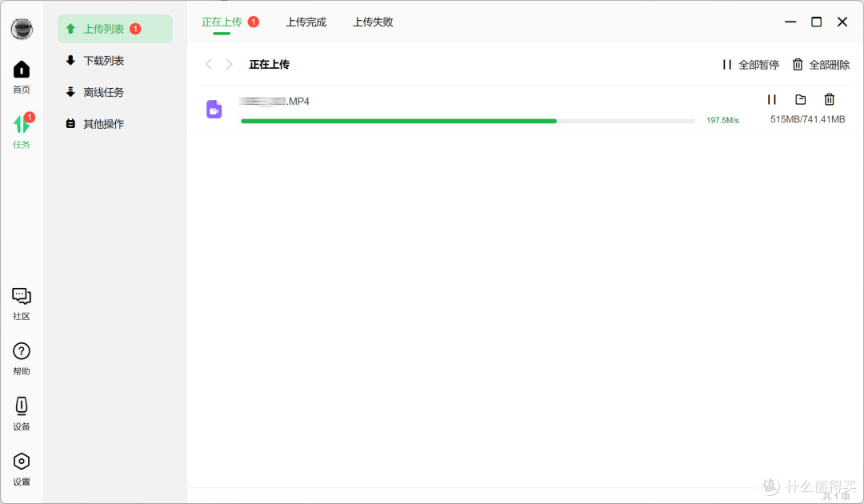Click the MP4 upload progress bar

pyautogui.click(x=468, y=121)
